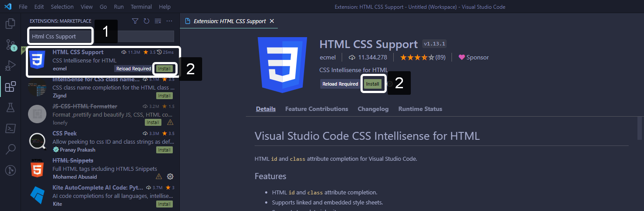This screenshot has height=211, width=644.
Task: Install the JS-CSS-HTML Formatter extension
Action: (153, 122)
